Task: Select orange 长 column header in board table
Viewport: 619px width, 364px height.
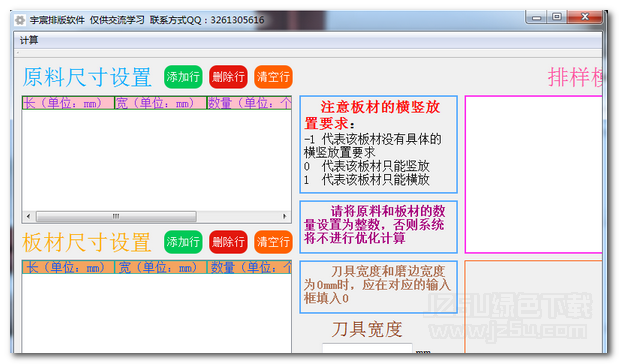Action: coord(68,267)
